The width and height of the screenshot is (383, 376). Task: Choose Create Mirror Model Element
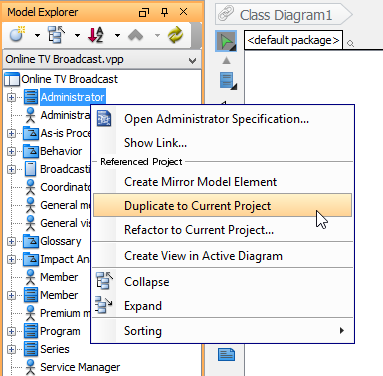222,182
